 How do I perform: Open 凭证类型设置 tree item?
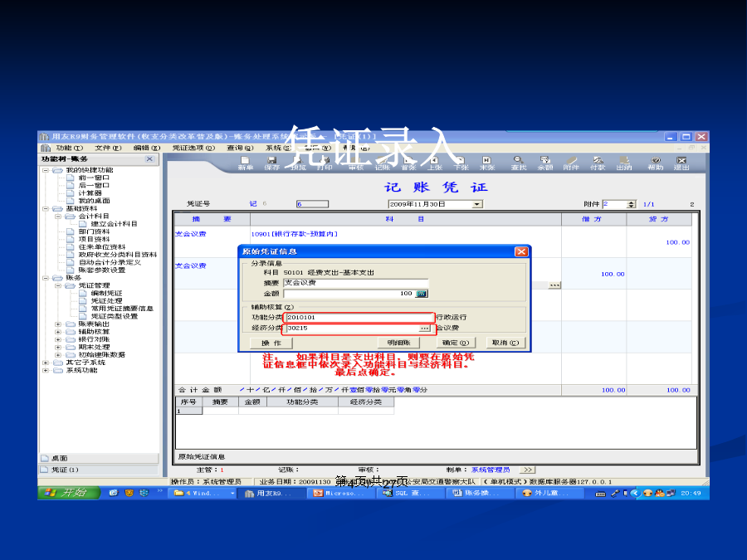(x=115, y=316)
